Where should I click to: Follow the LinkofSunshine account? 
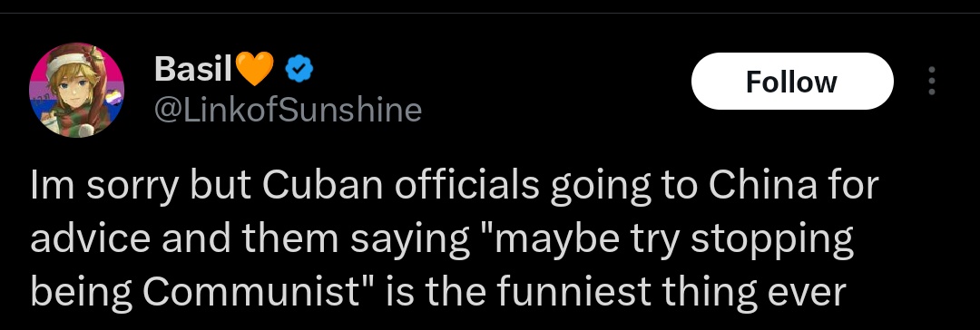tap(792, 82)
